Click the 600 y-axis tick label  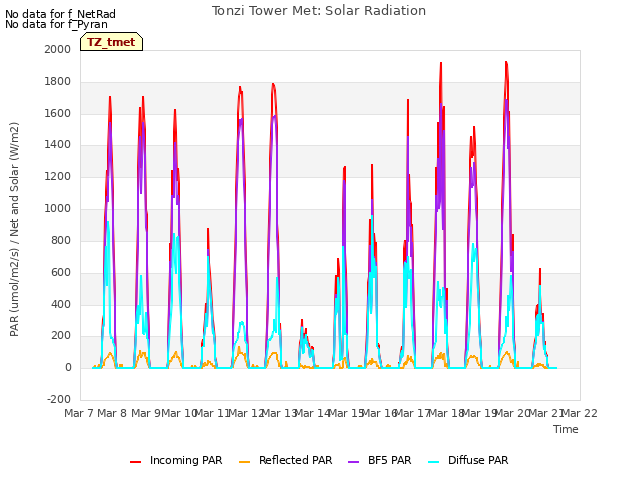[61, 272]
